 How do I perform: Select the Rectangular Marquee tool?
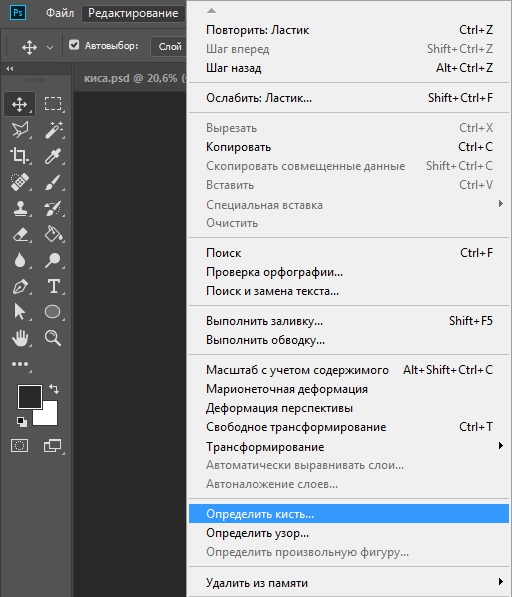53,104
